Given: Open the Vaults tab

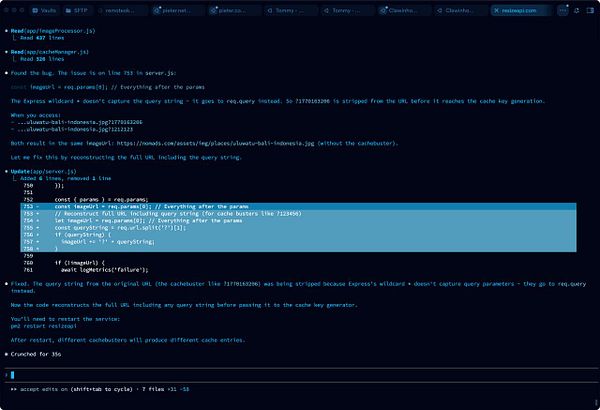Looking at the screenshot, I should pyautogui.click(x=45, y=10).
